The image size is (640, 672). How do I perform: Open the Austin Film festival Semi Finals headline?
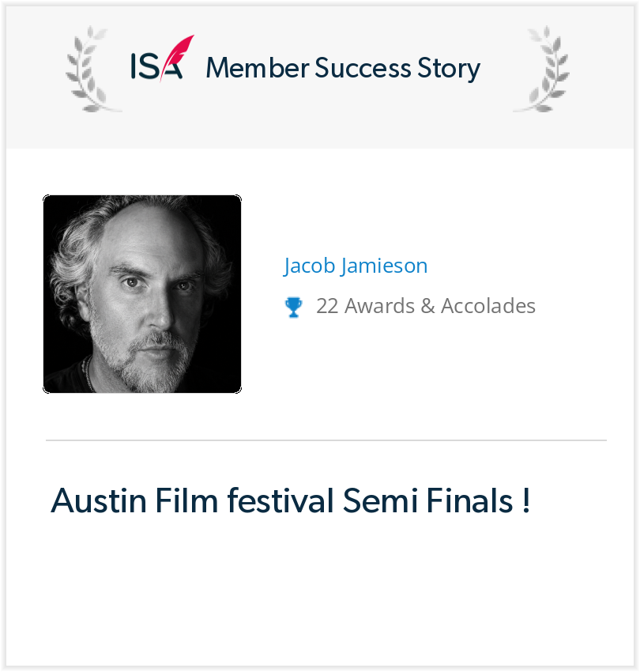coord(291,500)
